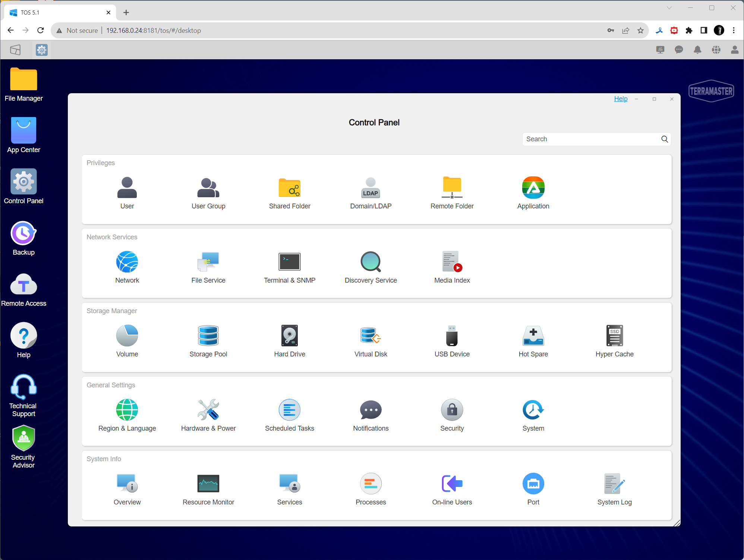The width and height of the screenshot is (744, 560).
Task: Open the notifications bell in TOS toolbar
Action: (697, 50)
